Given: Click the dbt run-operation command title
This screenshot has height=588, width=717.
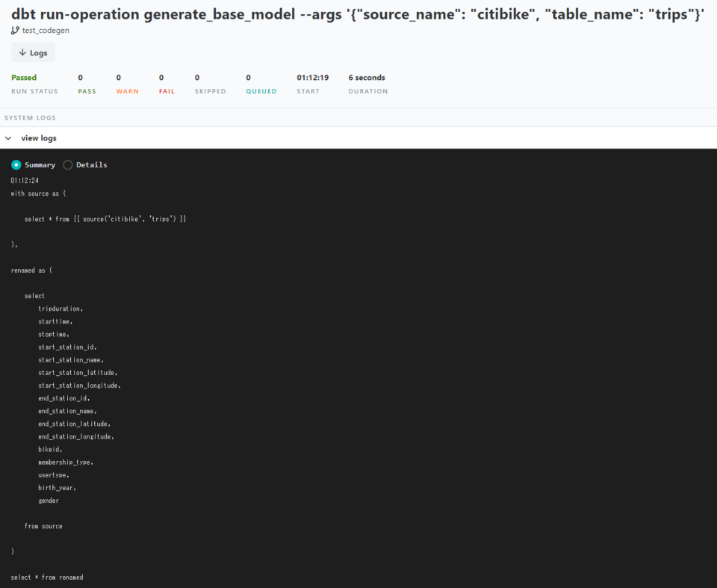Looking at the screenshot, I should coord(358,14).
